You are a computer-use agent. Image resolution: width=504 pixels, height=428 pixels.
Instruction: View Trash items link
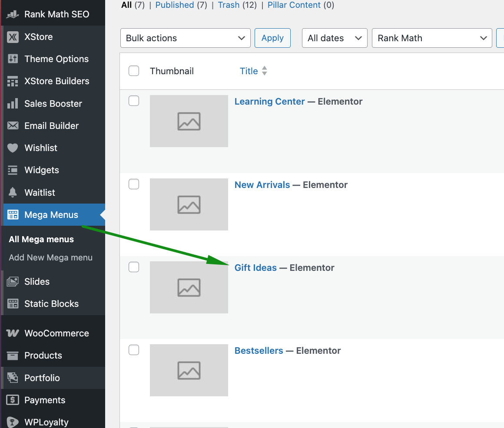(229, 5)
